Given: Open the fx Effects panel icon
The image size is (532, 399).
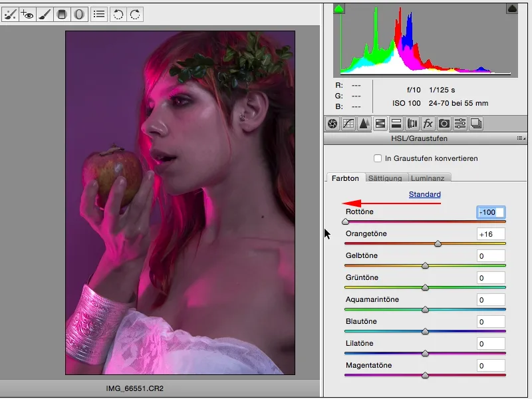Looking at the screenshot, I should pos(428,124).
